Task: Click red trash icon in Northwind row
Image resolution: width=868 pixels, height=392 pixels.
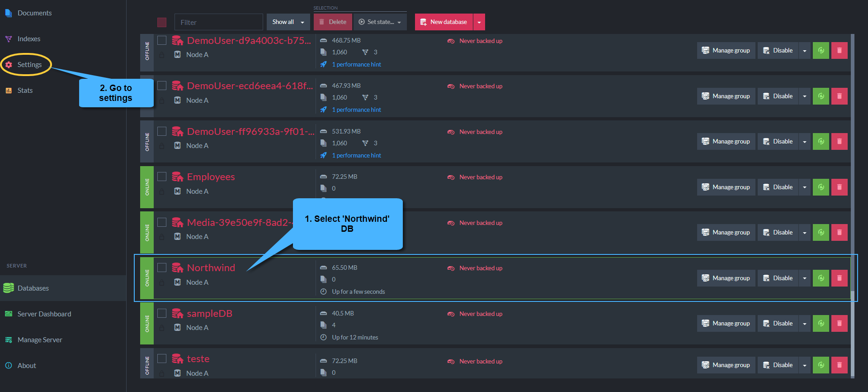Action: [x=839, y=278]
